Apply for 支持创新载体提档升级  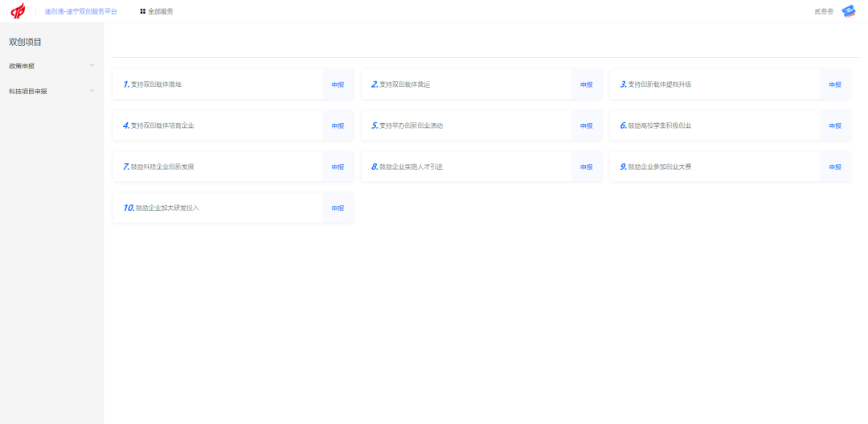click(x=835, y=84)
